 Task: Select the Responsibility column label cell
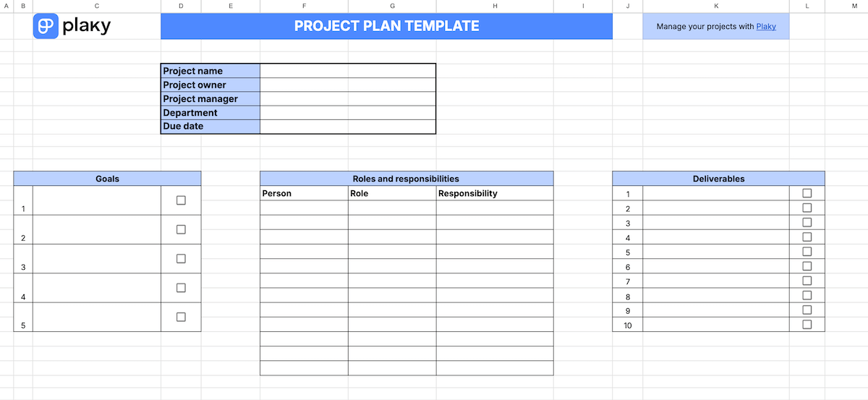point(495,193)
